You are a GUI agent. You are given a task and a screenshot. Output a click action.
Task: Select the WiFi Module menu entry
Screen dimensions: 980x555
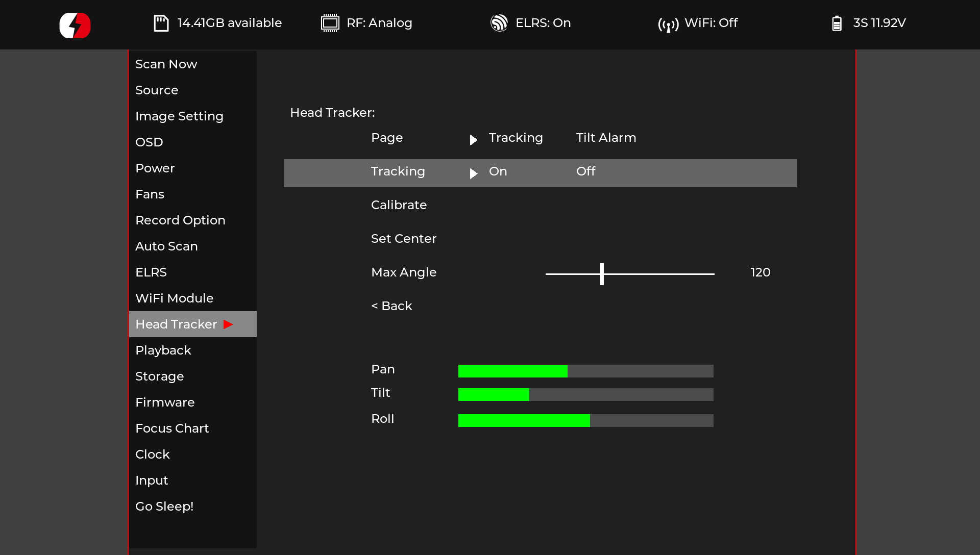(x=174, y=298)
